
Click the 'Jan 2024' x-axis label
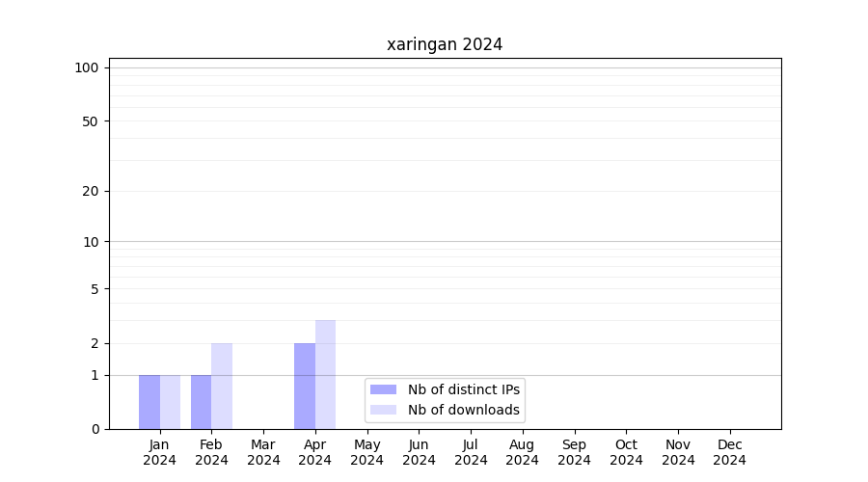[160, 452]
